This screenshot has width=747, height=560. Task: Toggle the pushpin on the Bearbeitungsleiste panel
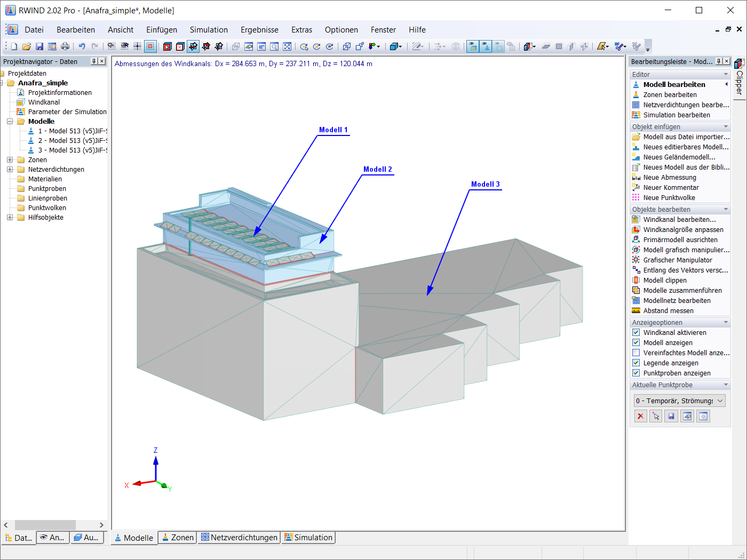pyautogui.click(x=719, y=61)
